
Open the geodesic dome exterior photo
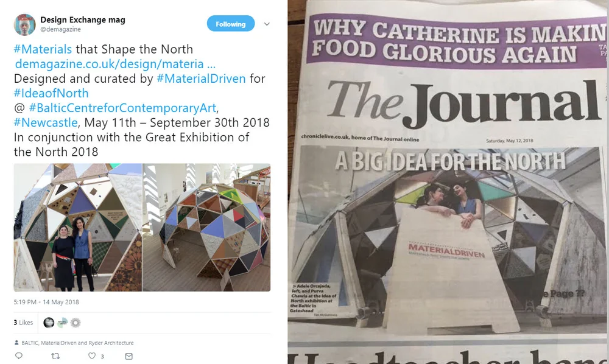(206, 228)
